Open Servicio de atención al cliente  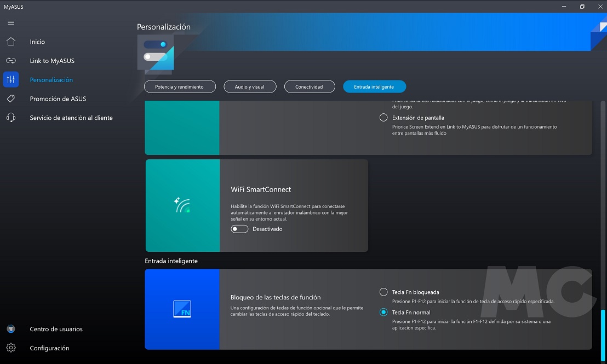(x=71, y=118)
